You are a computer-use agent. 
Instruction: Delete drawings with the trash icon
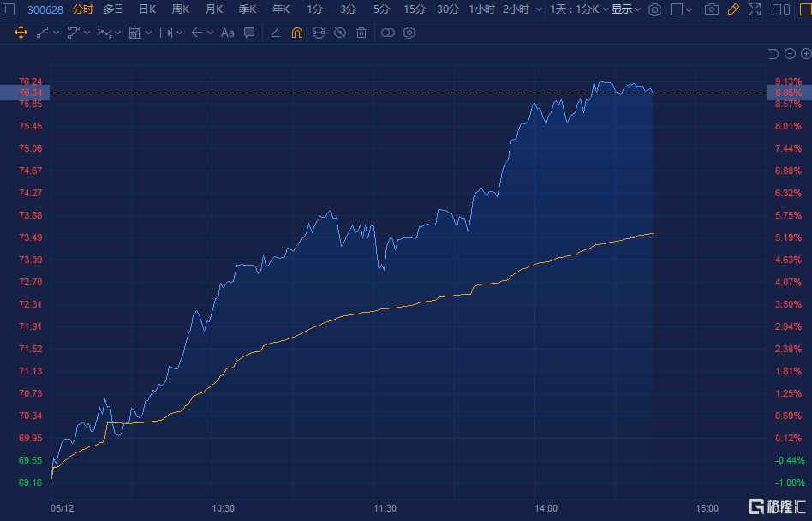pyautogui.click(x=361, y=33)
